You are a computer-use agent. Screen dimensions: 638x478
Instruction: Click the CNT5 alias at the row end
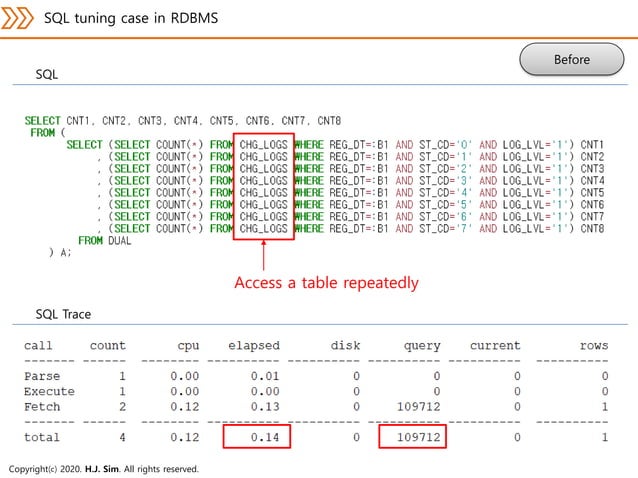coord(592,192)
